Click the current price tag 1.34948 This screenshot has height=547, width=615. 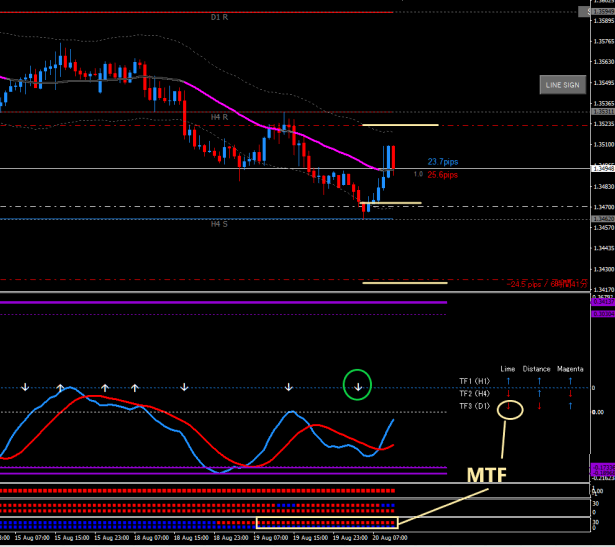coord(603,169)
